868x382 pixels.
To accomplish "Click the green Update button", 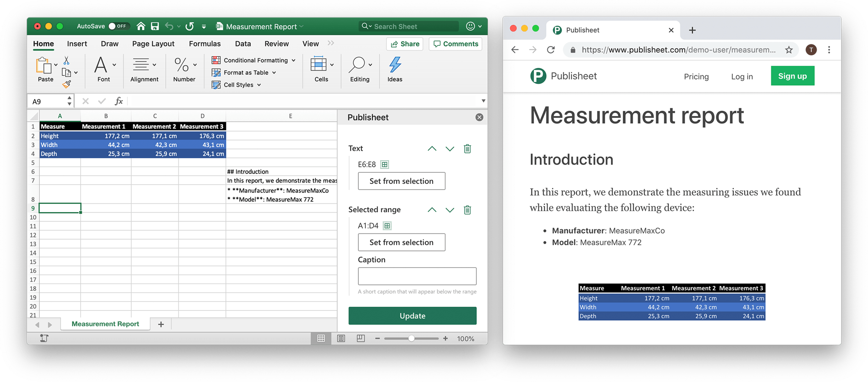I will tap(412, 316).
